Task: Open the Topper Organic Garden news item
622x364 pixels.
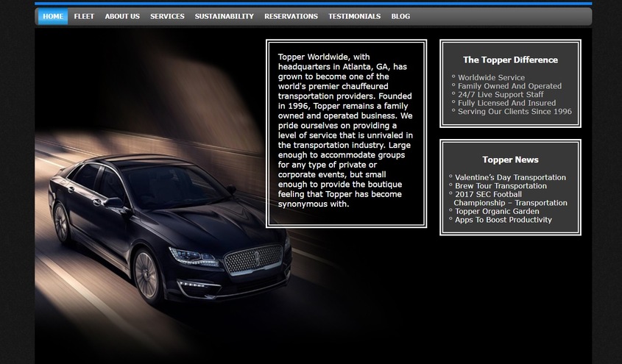Action: (x=497, y=211)
